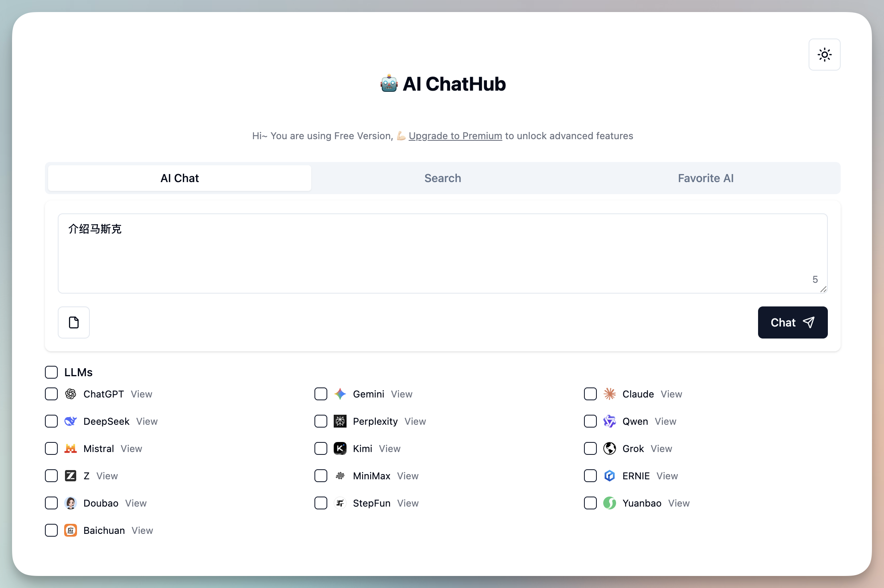The width and height of the screenshot is (884, 588).
Task: Click the Baichuan orange logo icon
Action: 71,530
